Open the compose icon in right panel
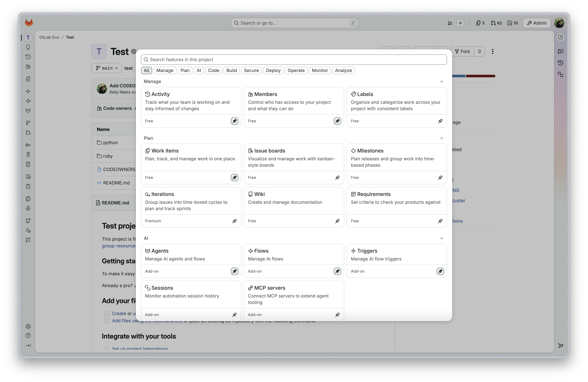Image resolution: width=588 pixels, height=382 pixels. 561,37
